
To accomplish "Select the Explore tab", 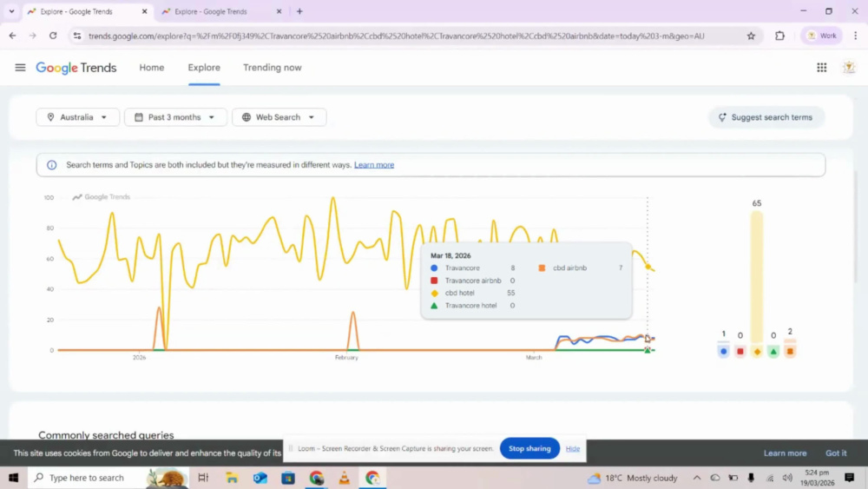I will pyautogui.click(x=204, y=68).
